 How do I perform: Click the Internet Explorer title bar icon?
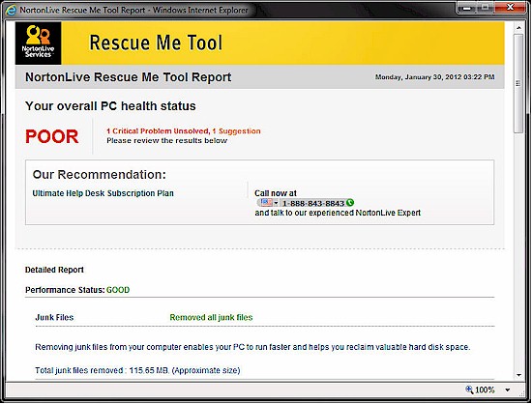click(11, 11)
